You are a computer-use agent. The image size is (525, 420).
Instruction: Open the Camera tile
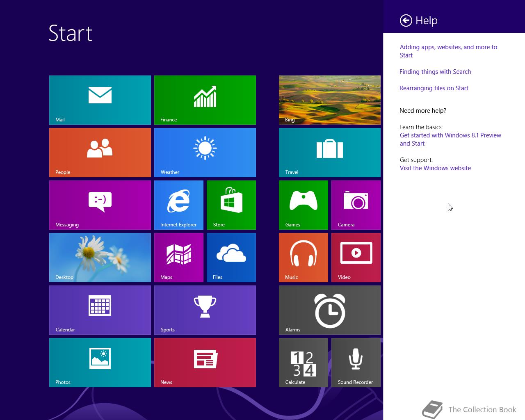click(356, 205)
